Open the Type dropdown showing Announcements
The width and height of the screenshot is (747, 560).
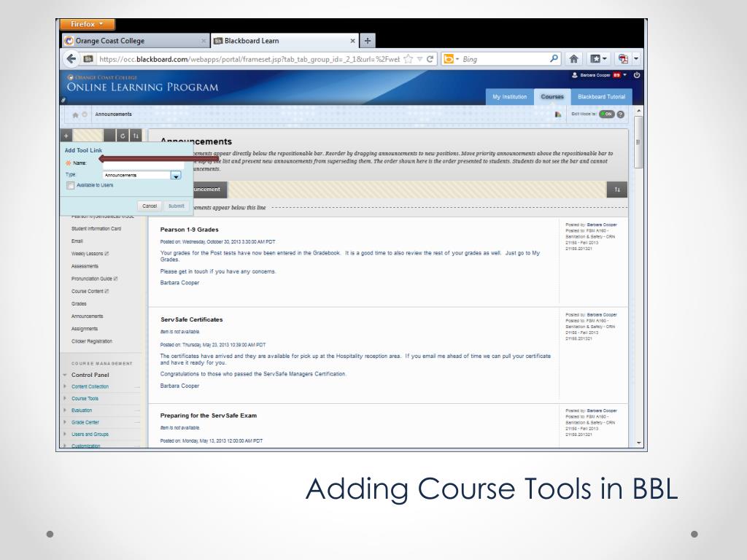click(x=142, y=175)
